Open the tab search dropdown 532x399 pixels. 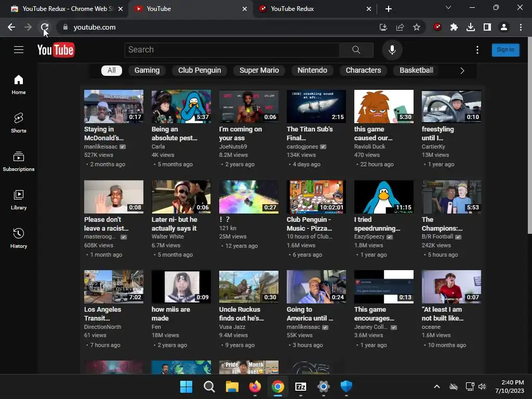click(448, 7)
